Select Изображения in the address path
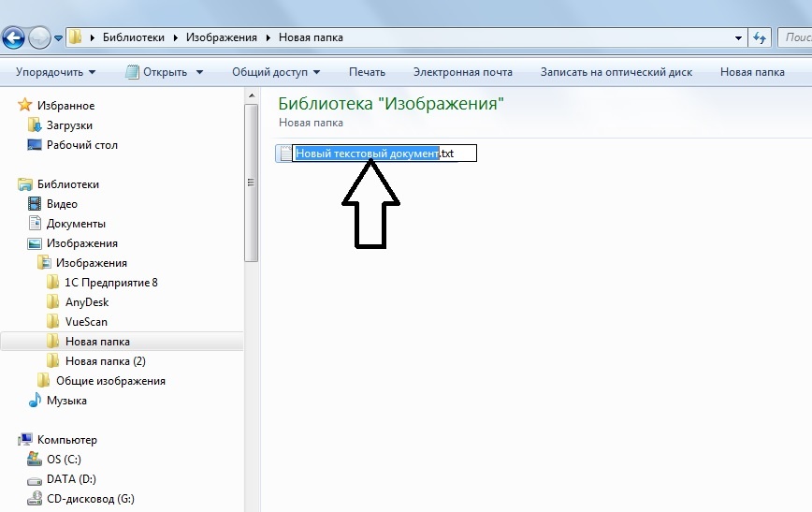 click(222, 37)
